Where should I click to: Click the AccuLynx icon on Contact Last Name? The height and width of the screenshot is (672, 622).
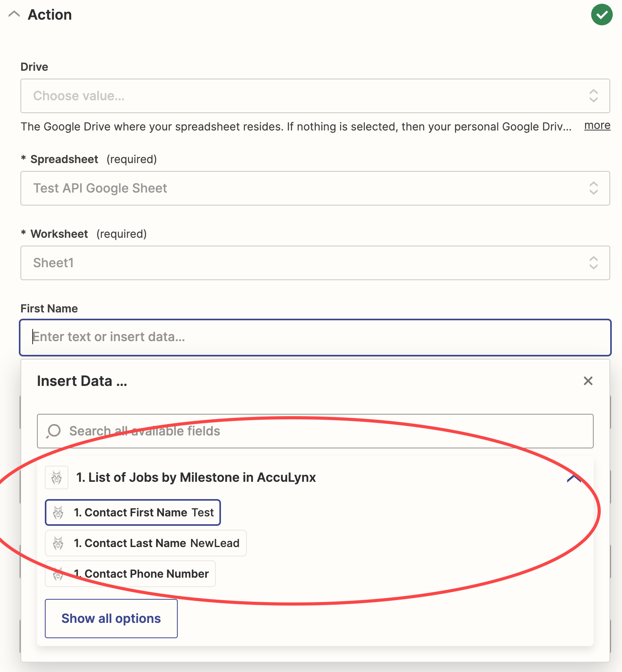(x=58, y=543)
